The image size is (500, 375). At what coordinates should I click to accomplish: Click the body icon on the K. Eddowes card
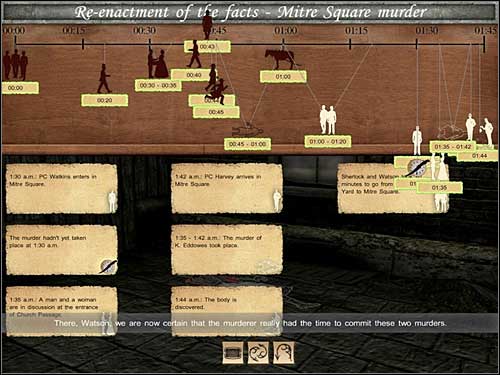point(268,266)
